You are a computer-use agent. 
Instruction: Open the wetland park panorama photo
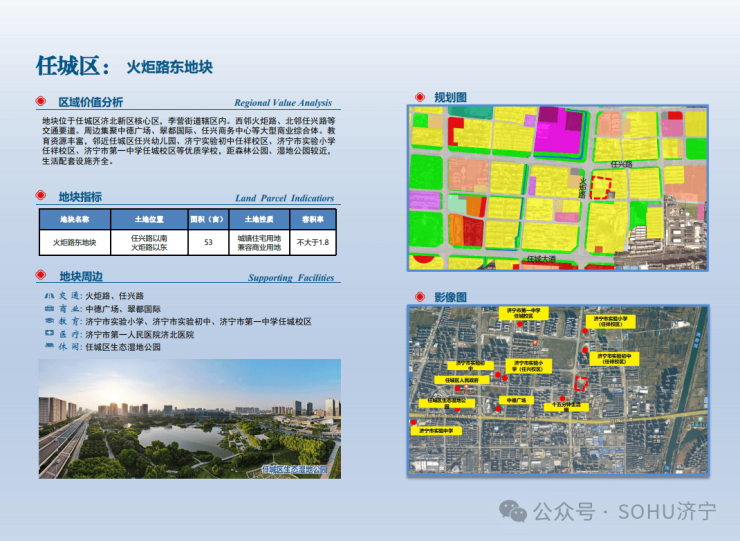pos(190,419)
